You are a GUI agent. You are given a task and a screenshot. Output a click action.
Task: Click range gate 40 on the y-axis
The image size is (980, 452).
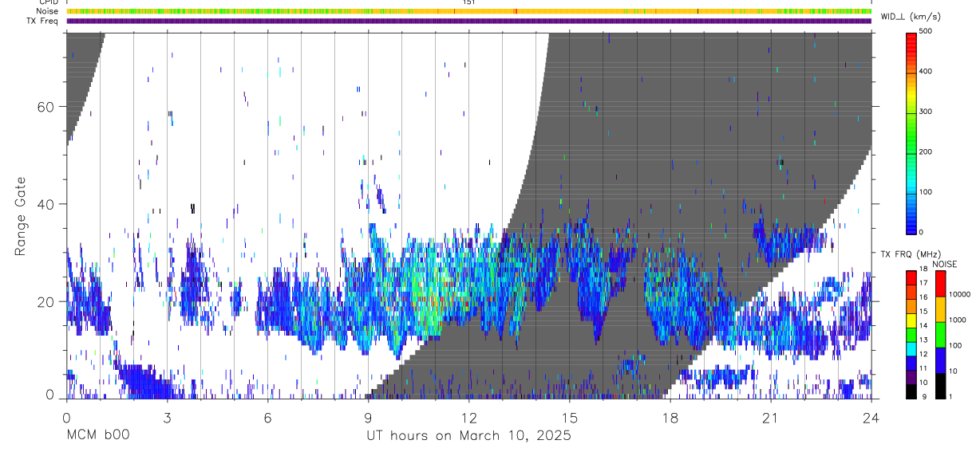tap(47, 204)
